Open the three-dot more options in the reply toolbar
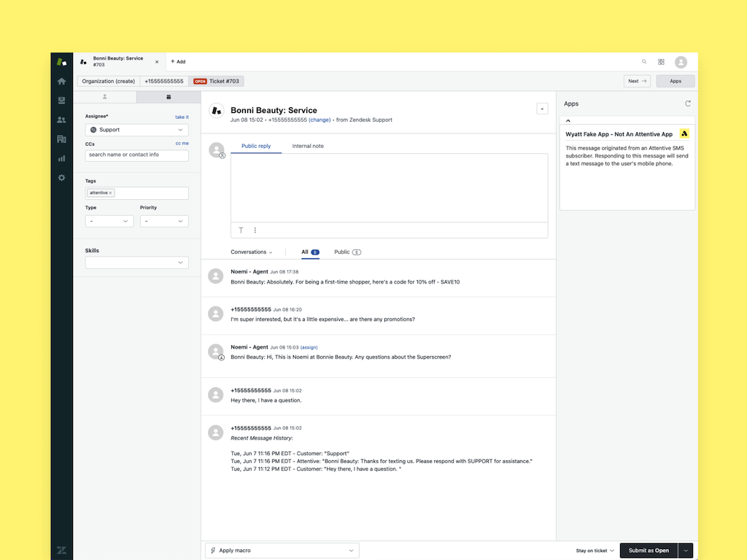Image resolution: width=747 pixels, height=560 pixels. coord(255,230)
